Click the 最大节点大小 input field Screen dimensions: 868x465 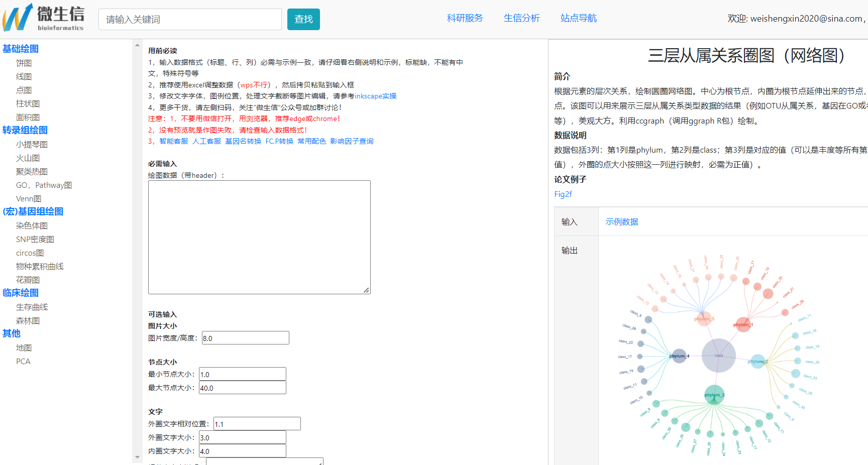pos(243,388)
